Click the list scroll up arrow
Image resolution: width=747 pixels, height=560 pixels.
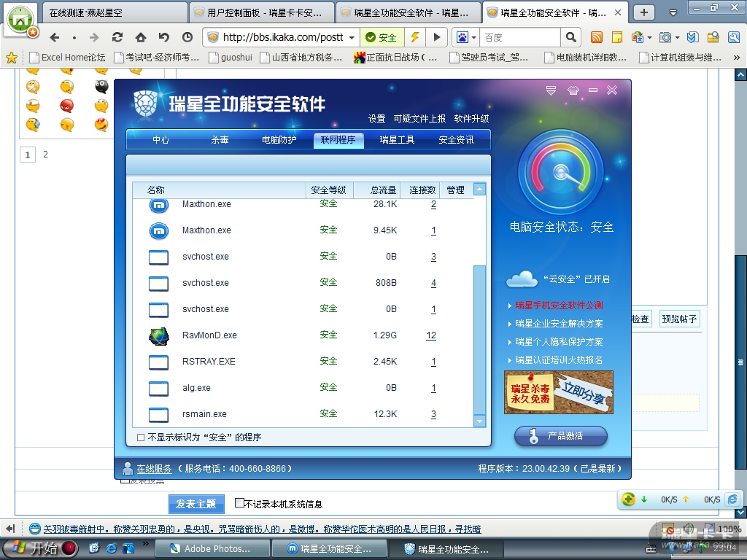tap(479, 189)
